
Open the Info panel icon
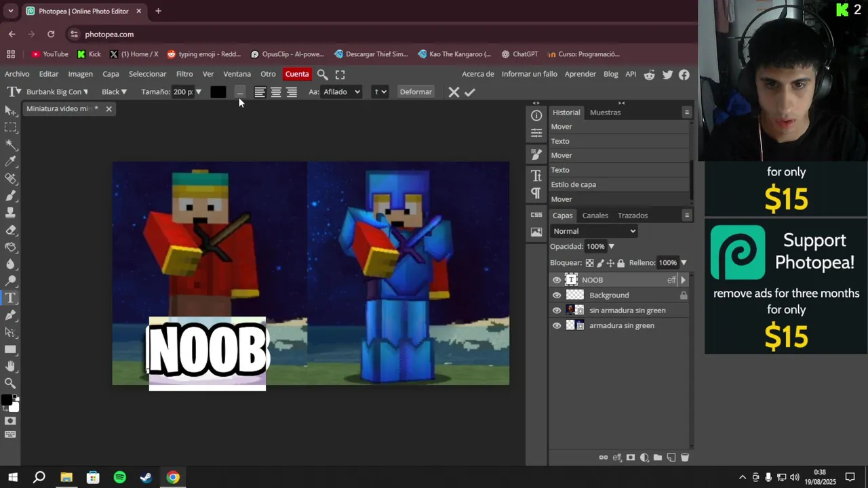click(x=536, y=115)
